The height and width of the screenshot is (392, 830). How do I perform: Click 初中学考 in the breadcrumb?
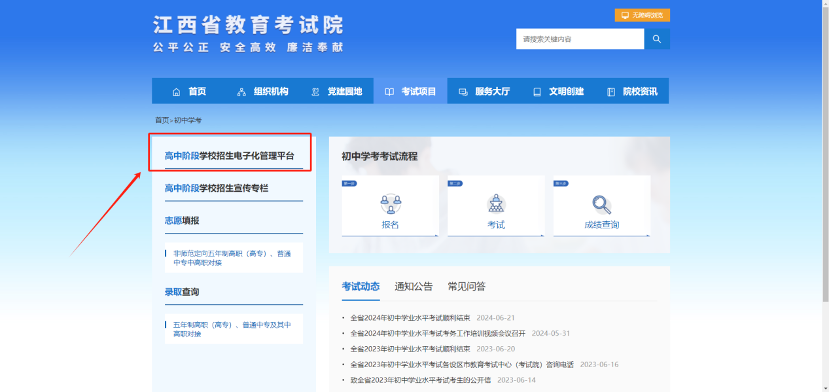pyautogui.click(x=188, y=121)
